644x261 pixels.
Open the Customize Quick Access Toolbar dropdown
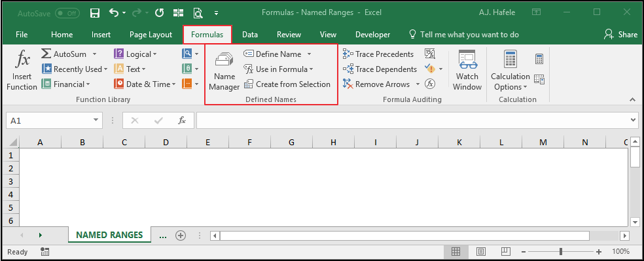coord(216,14)
